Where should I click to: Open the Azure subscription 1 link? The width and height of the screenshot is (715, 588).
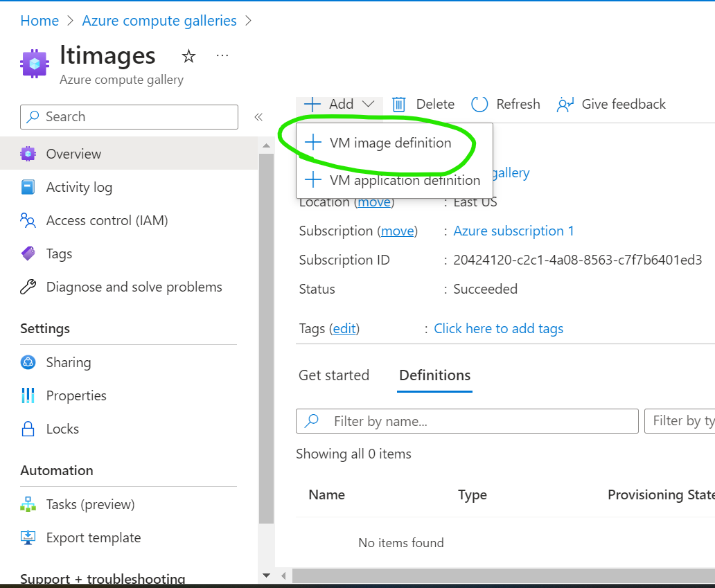point(513,231)
